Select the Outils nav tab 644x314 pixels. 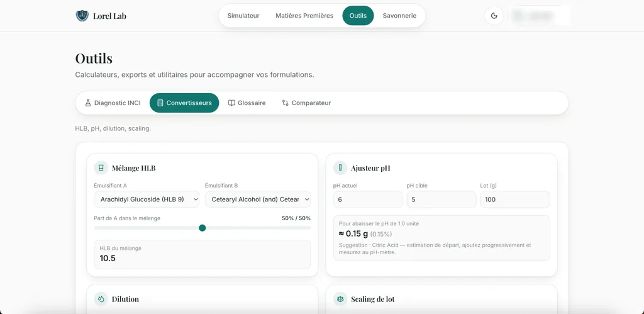[358, 16]
